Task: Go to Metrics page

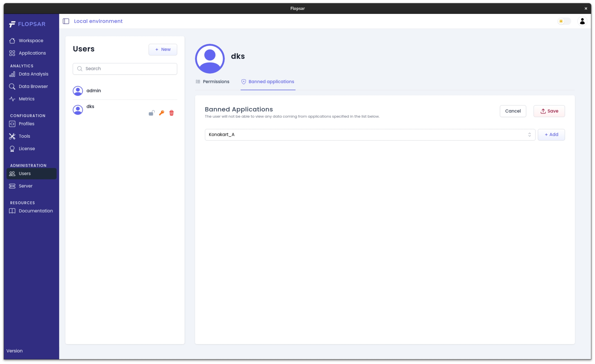Action: [x=26, y=99]
